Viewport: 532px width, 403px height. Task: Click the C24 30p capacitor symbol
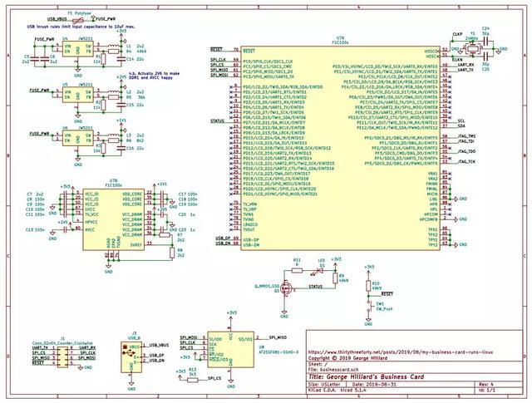pos(485,42)
